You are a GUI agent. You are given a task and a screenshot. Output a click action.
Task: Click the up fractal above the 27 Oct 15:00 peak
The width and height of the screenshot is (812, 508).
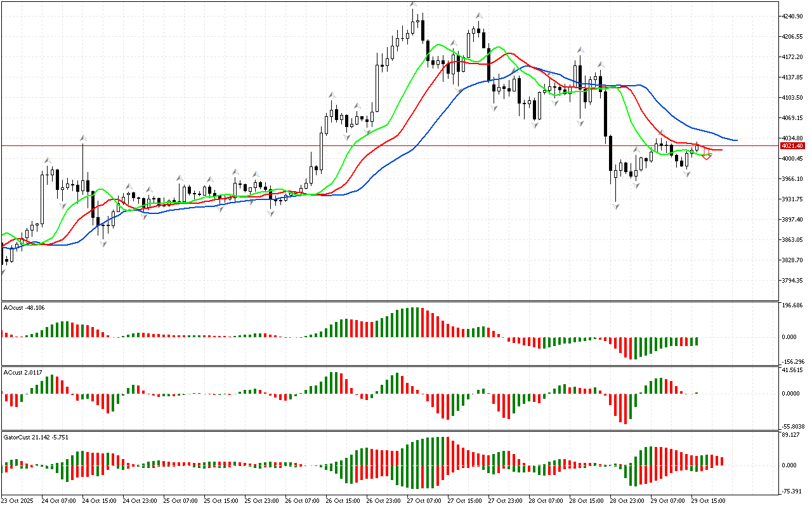click(479, 15)
